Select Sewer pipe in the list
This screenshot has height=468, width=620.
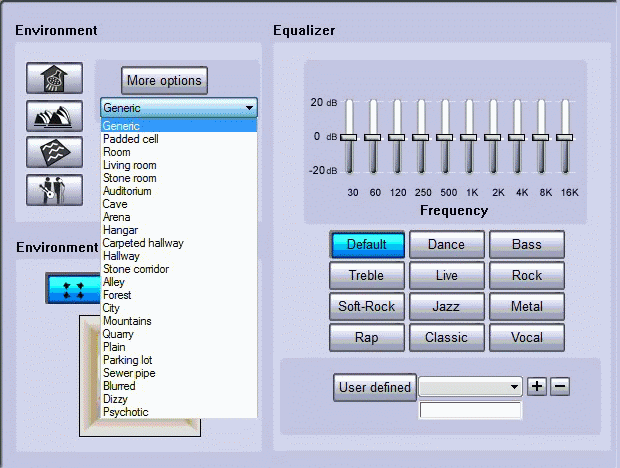(179, 373)
